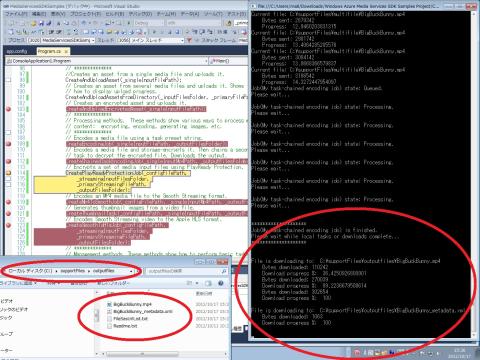Open the プロジェクト(P) menu

click(85, 14)
